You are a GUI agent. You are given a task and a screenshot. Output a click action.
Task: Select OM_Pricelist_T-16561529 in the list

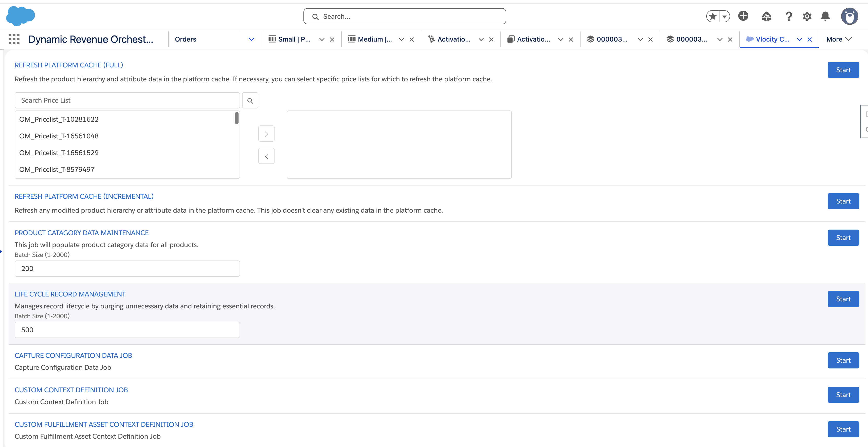coord(125,153)
